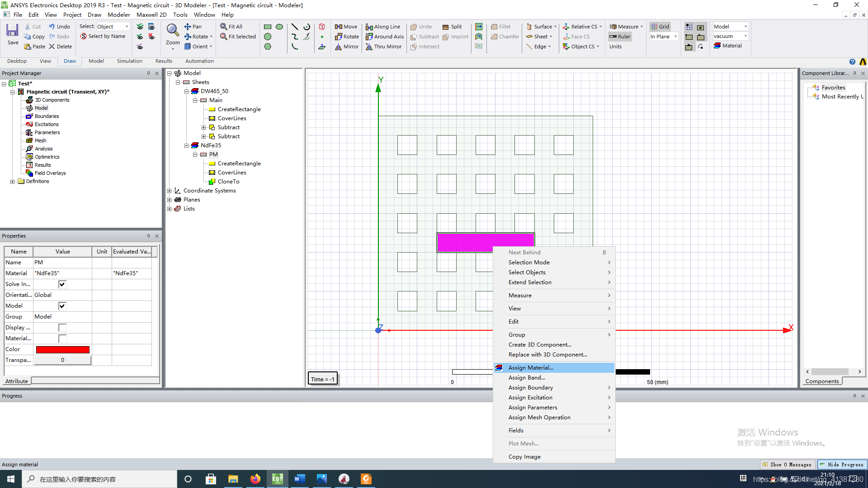Open the Assign Excitation submenu

pyautogui.click(x=554, y=398)
